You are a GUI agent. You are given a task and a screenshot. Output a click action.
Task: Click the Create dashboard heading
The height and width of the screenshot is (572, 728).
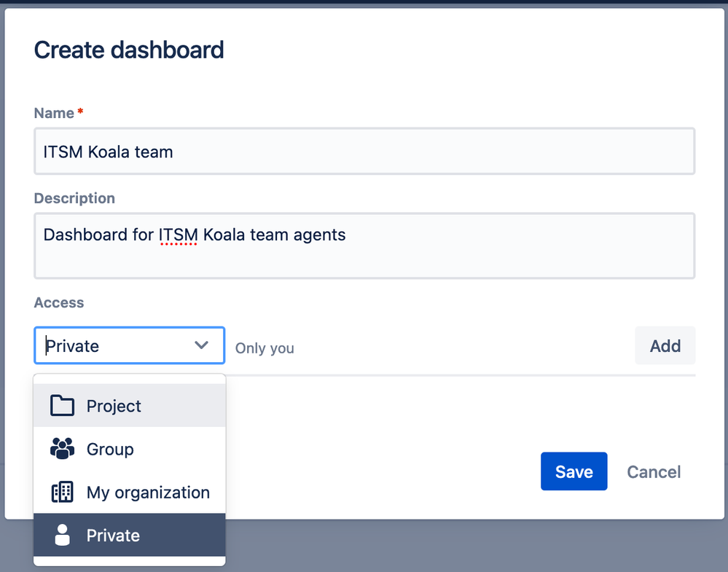pos(129,50)
